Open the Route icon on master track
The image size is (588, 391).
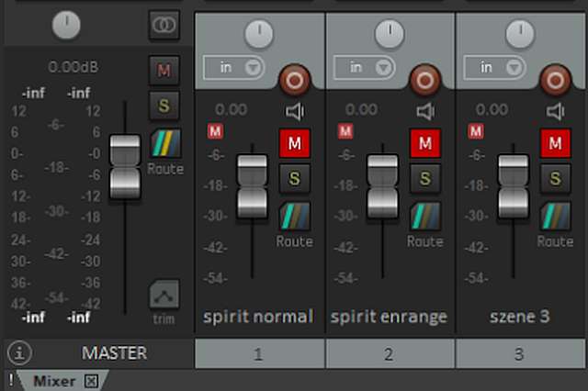pyautogui.click(x=164, y=144)
